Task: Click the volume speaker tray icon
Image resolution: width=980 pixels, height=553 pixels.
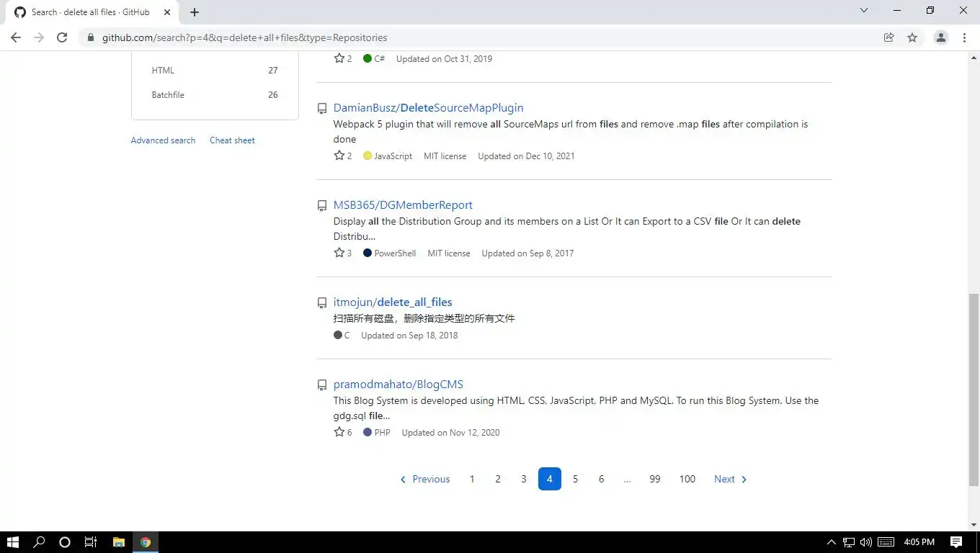Action: coord(866,542)
